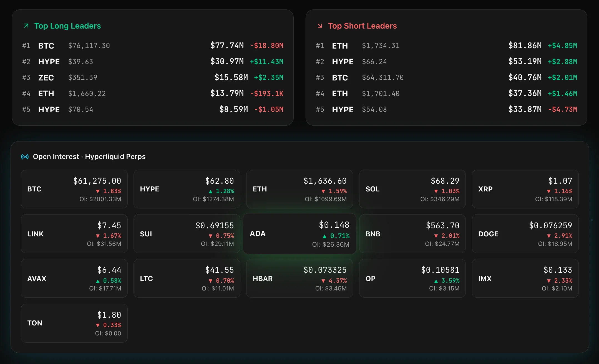Select the highlighted ADA perp card
599x364 pixels.
point(299,234)
